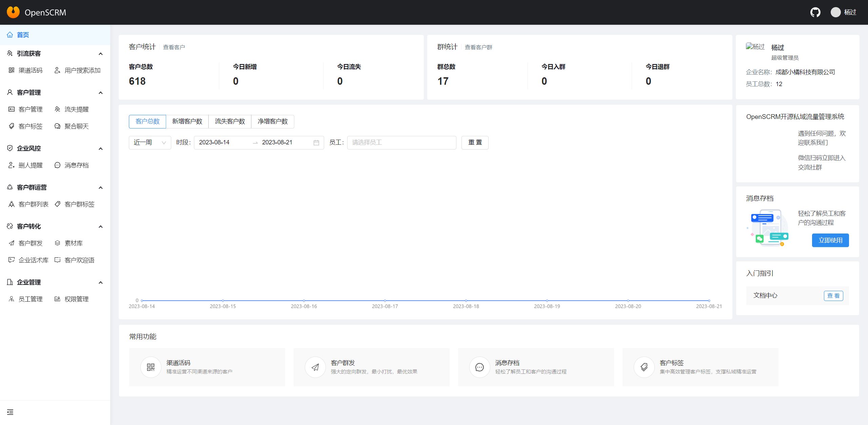Collapse the 企业管理 sidebar section
Image resolution: width=868 pixels, height=425 pixels.
100,282
